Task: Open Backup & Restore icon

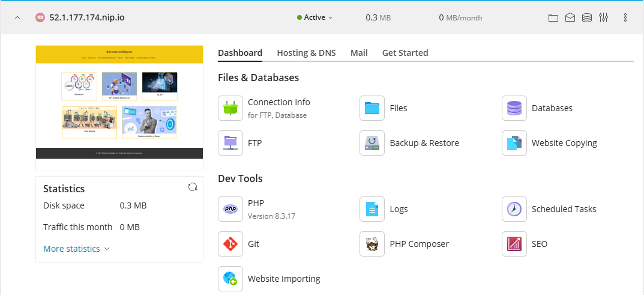Action: click(x=372, y=143)
